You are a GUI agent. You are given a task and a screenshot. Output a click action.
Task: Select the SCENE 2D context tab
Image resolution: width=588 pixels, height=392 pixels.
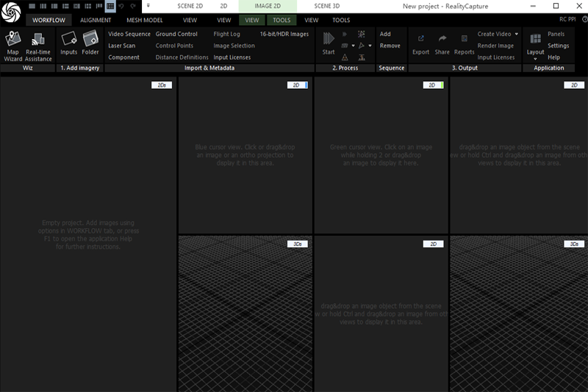(190, 6)
